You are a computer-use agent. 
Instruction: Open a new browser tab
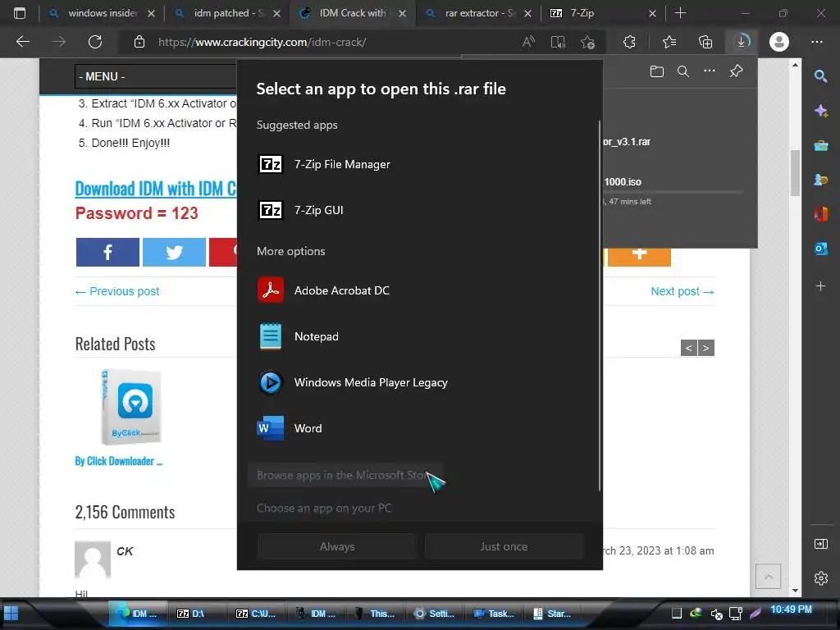click(680, 13)
